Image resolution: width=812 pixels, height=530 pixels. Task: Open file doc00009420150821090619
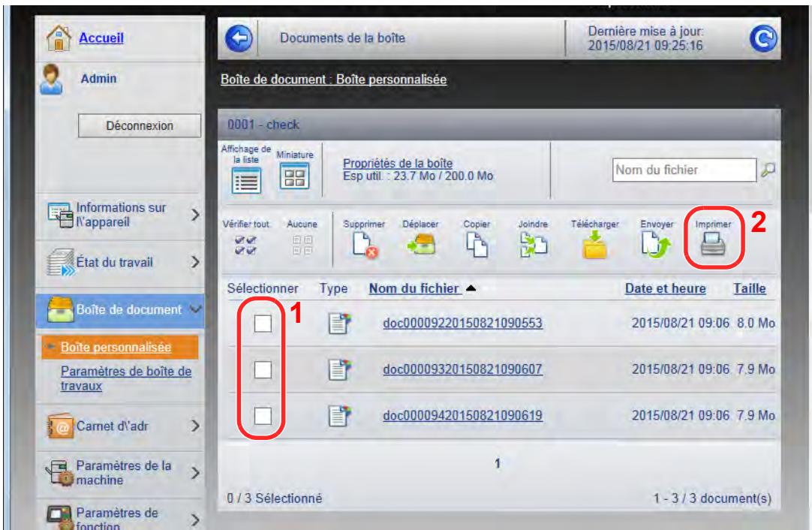(x=462, y=415)
